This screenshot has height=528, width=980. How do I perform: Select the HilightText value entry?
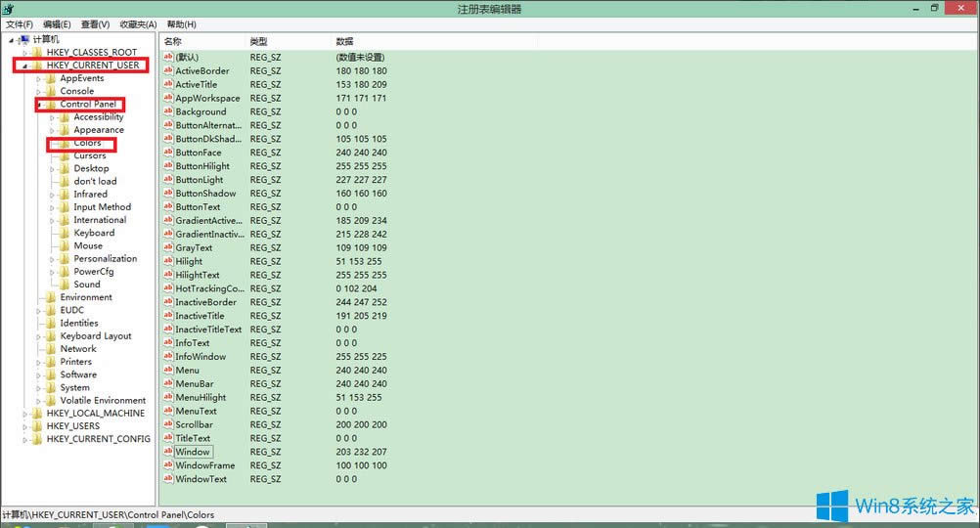[198, 275]
